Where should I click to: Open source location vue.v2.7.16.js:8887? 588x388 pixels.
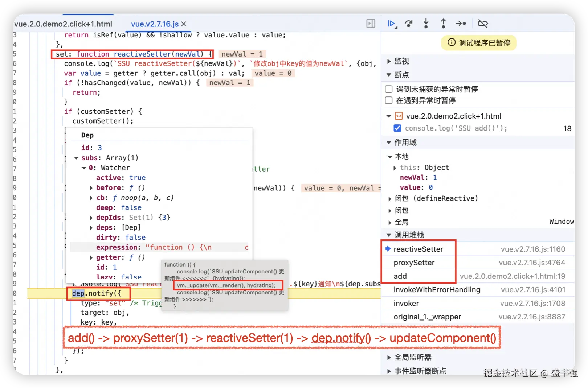pyautogui.click(x=532, y=317)
